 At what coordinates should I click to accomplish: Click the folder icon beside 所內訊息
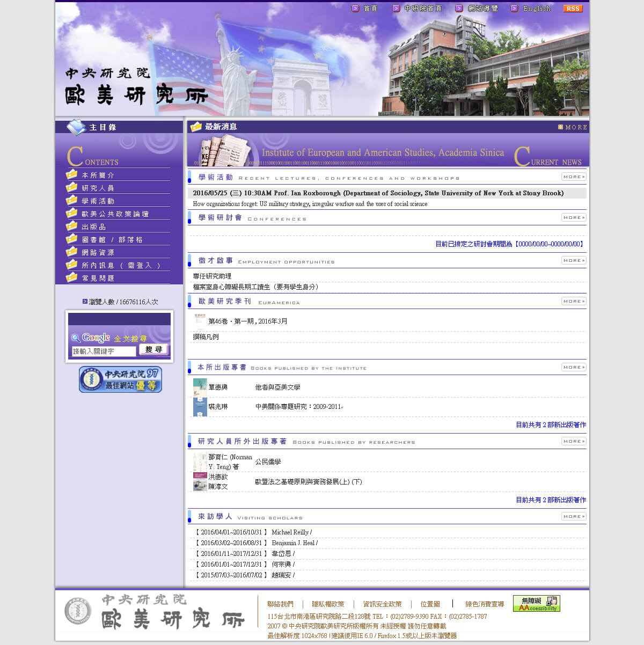pyautogui.click(x=71, y=265)
